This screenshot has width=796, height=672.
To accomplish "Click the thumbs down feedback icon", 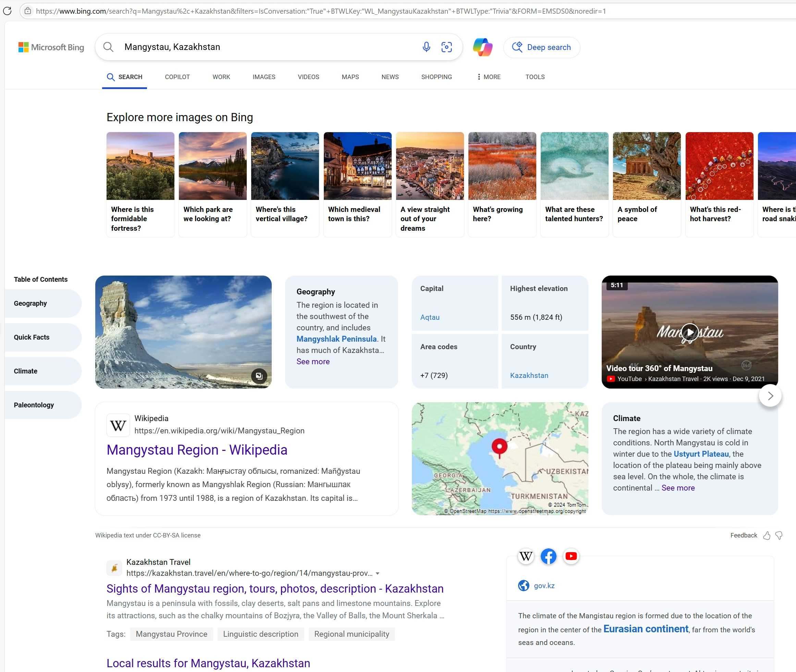I will click(779, 536).
